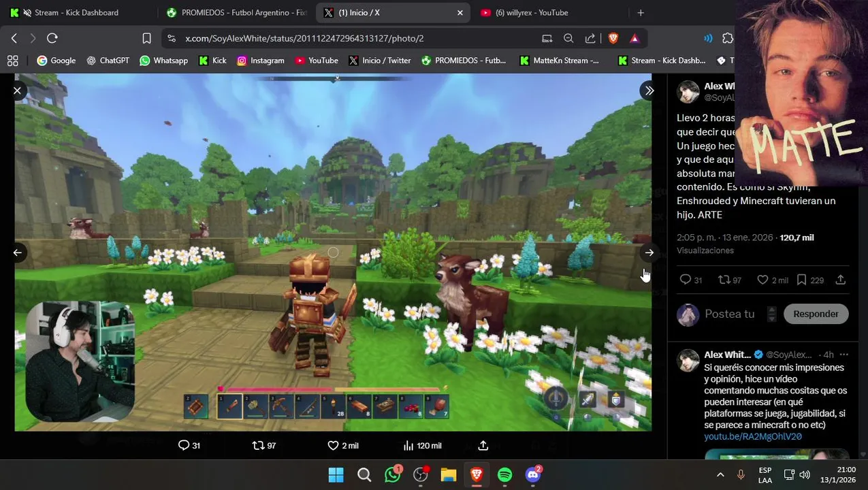868x490 pixels.
Task: Open browser extensions puzzle icon
Action: pos(728,39)
